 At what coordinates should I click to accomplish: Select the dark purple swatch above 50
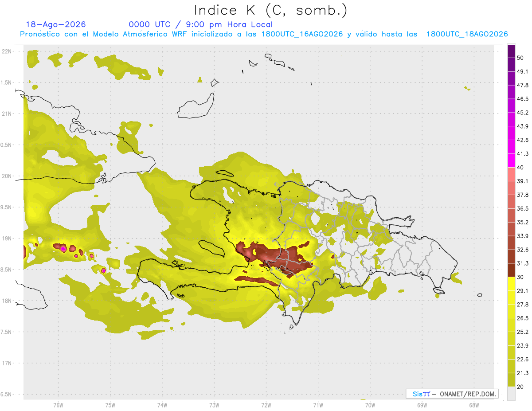tap(512, 51)
